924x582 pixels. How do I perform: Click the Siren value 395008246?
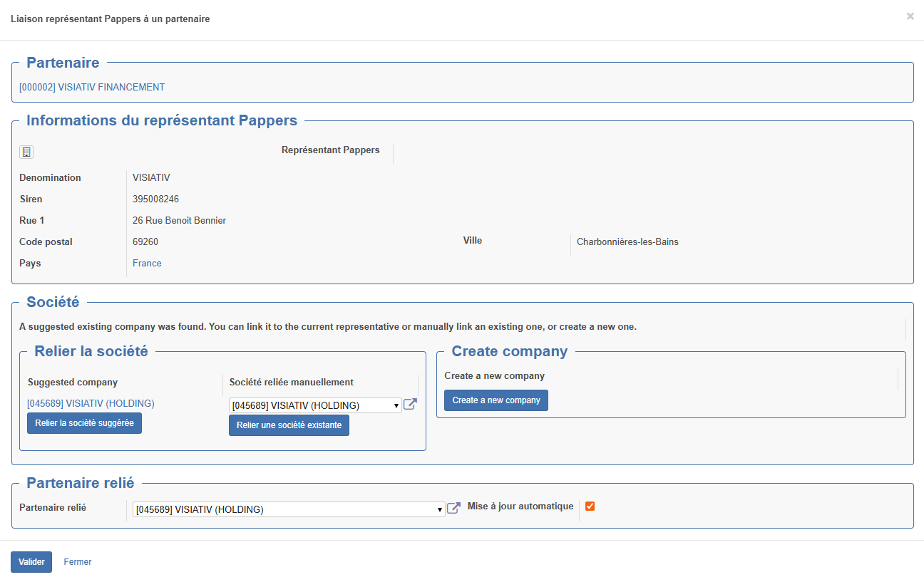tap(155, 199)
